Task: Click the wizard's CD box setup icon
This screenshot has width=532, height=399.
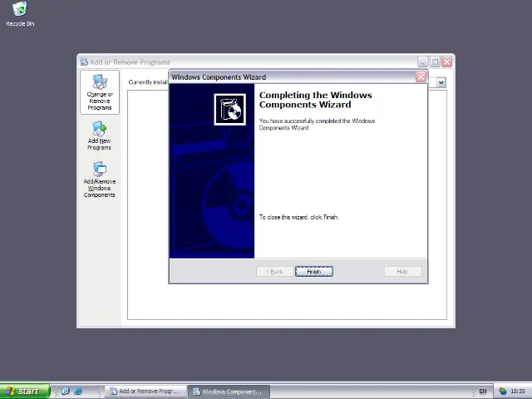Action: (x=230, y=110)
